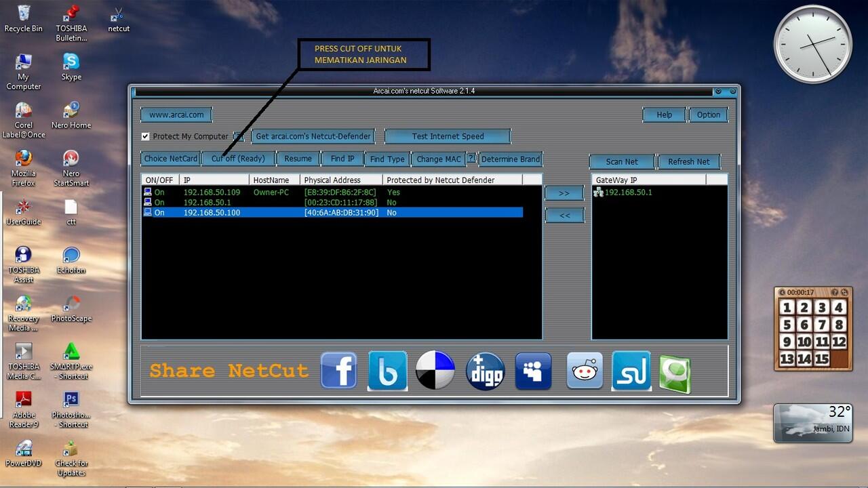Open the netcut title bar dropdown arrow
This screenshot has height=488, width=868.
718,91
